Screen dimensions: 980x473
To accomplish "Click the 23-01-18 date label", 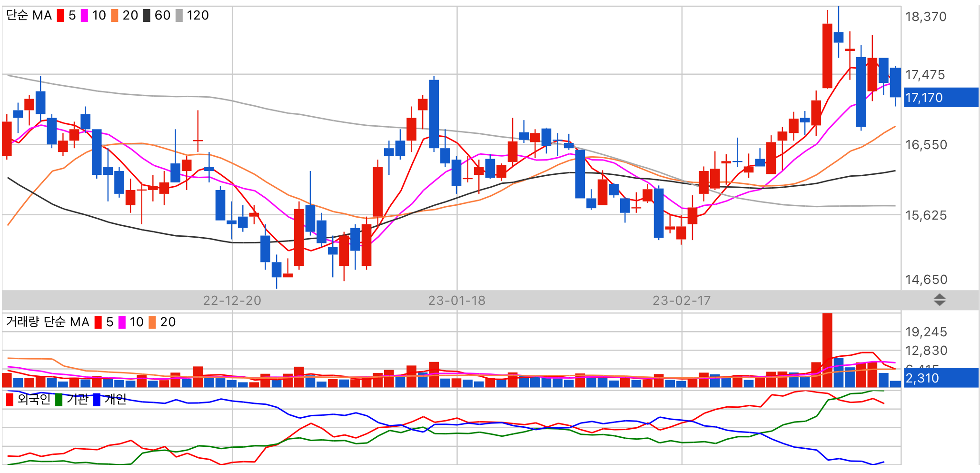I will click(457, 301).
